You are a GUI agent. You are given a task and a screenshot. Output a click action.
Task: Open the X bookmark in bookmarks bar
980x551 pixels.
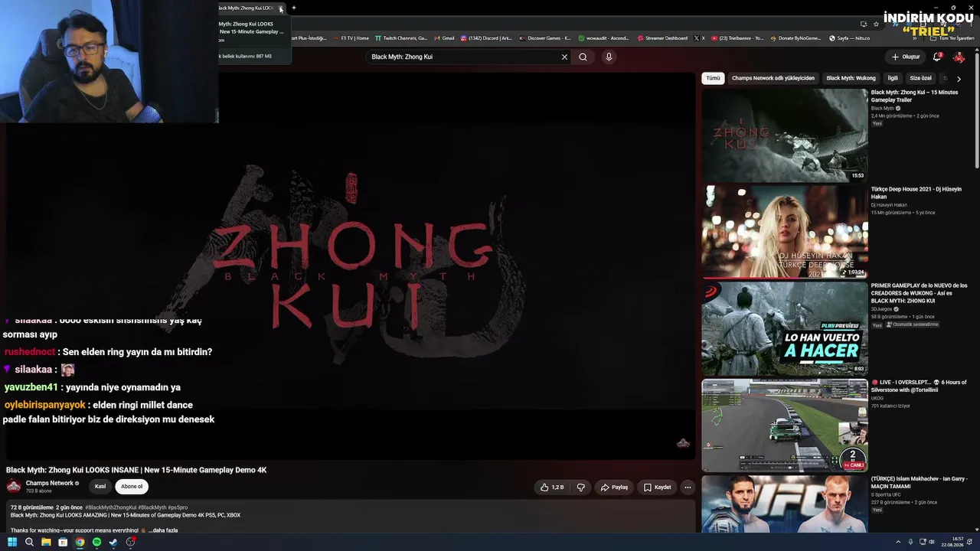tap(699, 38)
